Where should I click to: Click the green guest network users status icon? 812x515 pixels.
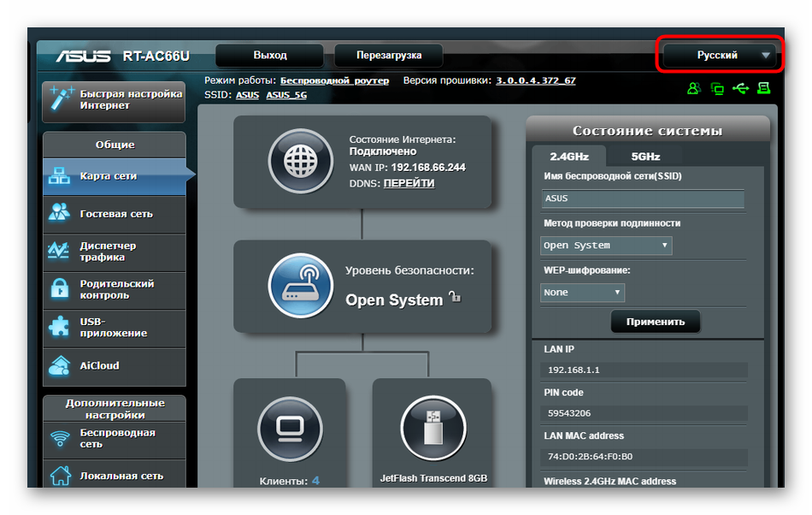(x=694, y=88)
